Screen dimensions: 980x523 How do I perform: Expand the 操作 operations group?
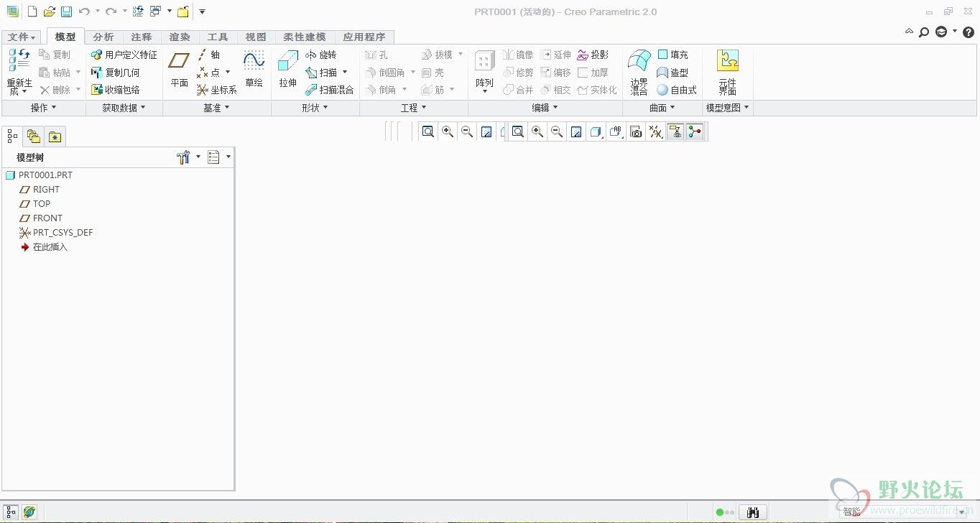point(43,108)
